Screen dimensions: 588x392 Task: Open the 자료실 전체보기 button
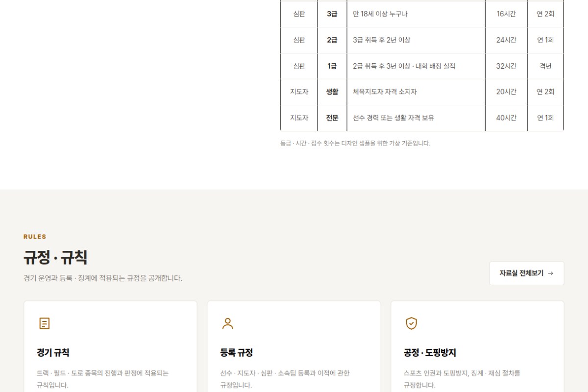tap(527, 273)
